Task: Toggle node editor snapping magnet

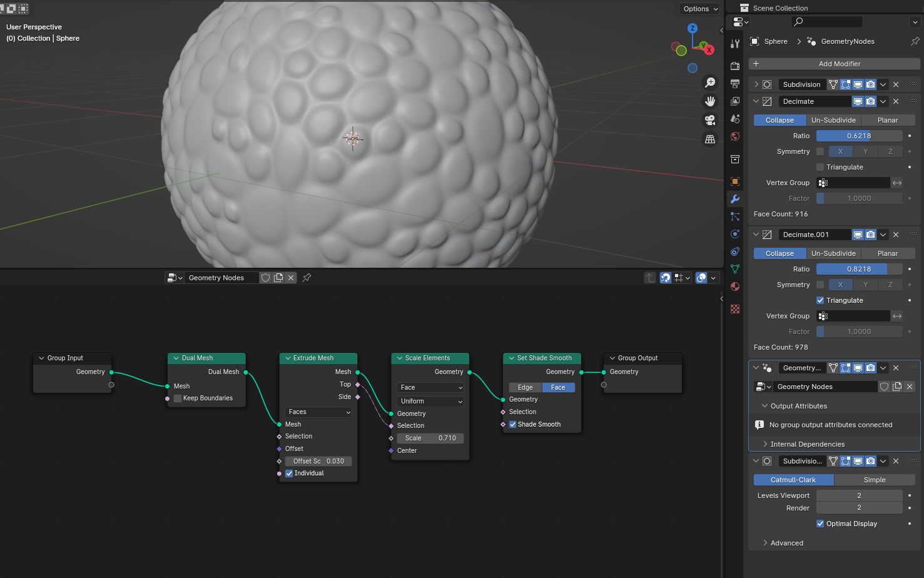Action: coord(666,278)
